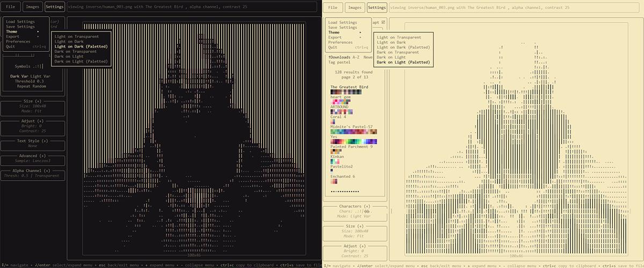Select Dark on Transparent theme, dark window

(x=76, y=51)
